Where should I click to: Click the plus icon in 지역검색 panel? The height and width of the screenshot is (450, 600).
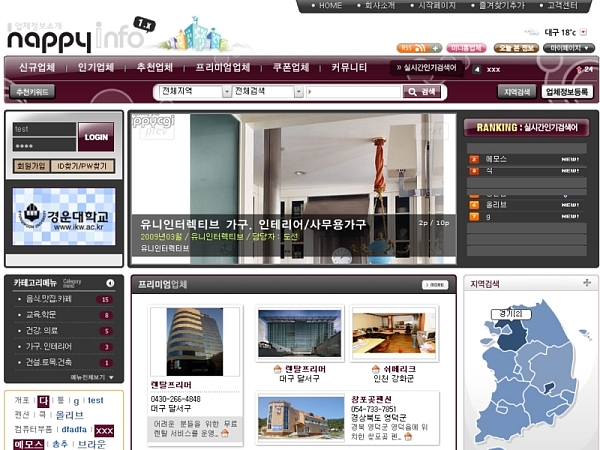coord(586,283)
